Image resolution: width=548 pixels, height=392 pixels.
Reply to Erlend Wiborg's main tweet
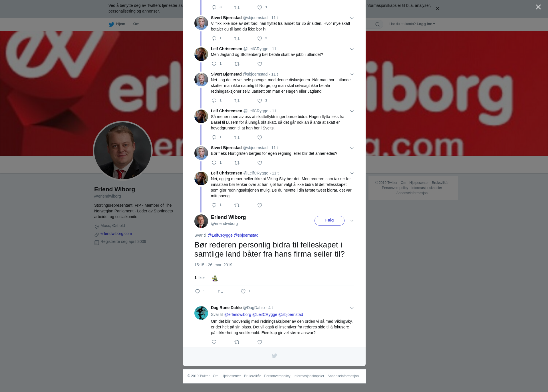[x=198, y=291]
